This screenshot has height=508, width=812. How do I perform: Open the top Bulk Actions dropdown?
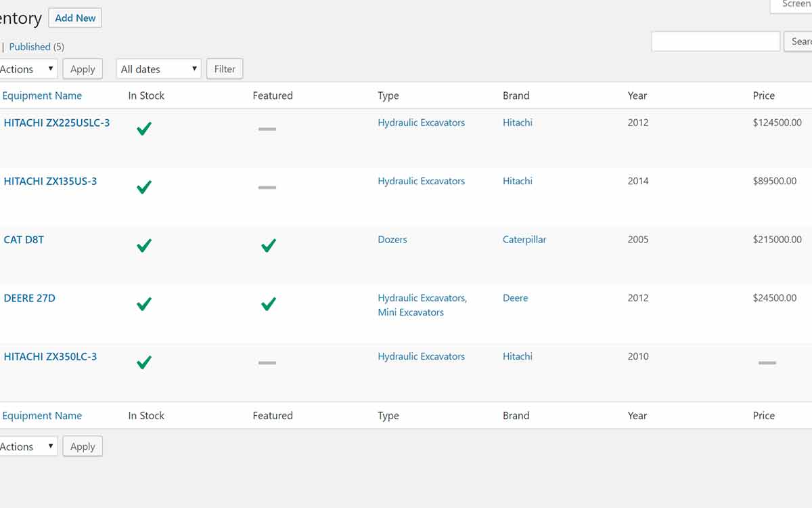point(27,69)
